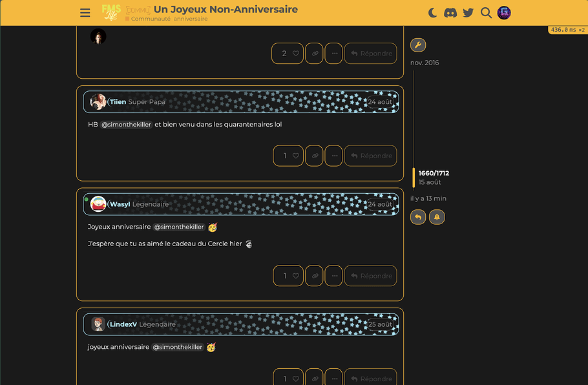Open the user profile avatar menu
Viewport: 588px width, 385px height.
(x=504, y=13)
